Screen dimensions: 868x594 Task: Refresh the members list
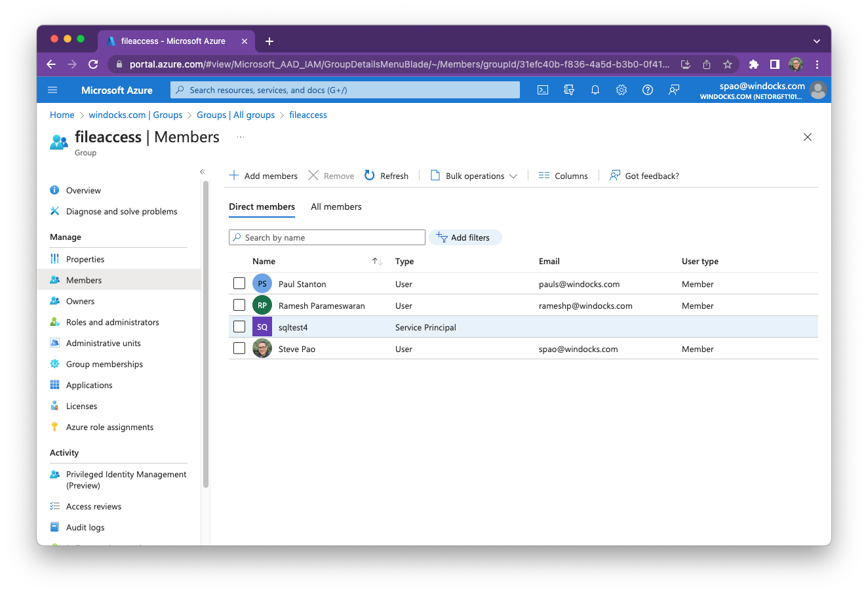point(386,175)
